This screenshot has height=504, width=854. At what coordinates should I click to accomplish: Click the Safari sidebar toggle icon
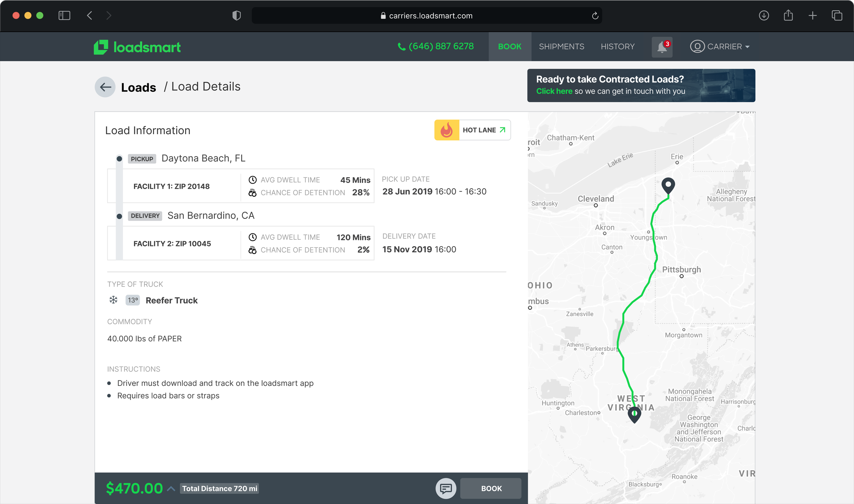point(64,16)
